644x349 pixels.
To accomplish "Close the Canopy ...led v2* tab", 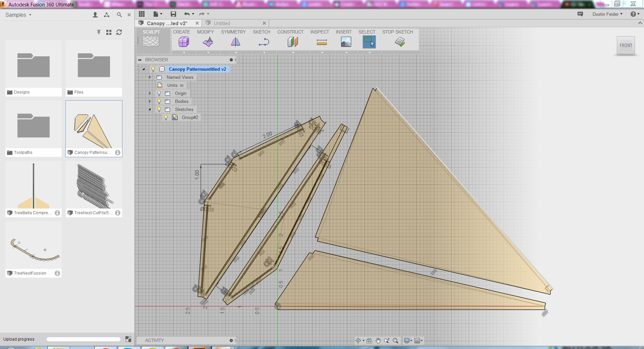I will pyautogui.click(x=197, y=23).
